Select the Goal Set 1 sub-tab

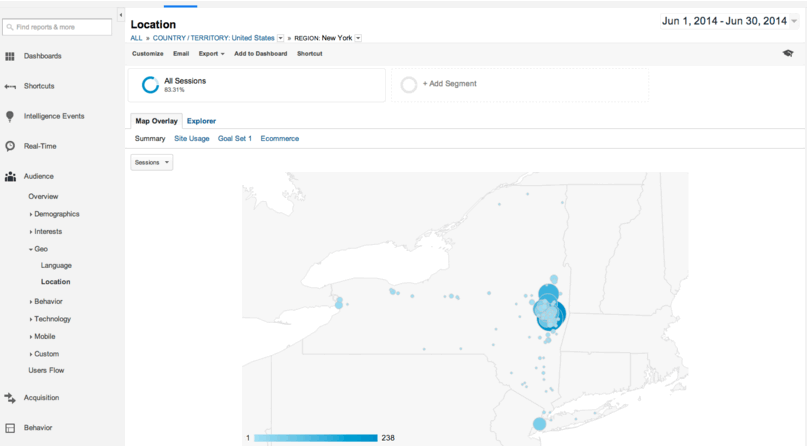[235, 138]
